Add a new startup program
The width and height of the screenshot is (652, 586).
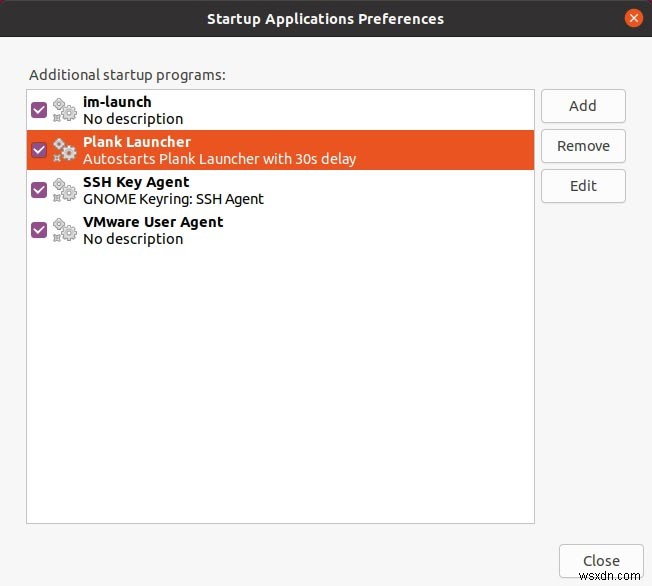click(x=583, y=106)
